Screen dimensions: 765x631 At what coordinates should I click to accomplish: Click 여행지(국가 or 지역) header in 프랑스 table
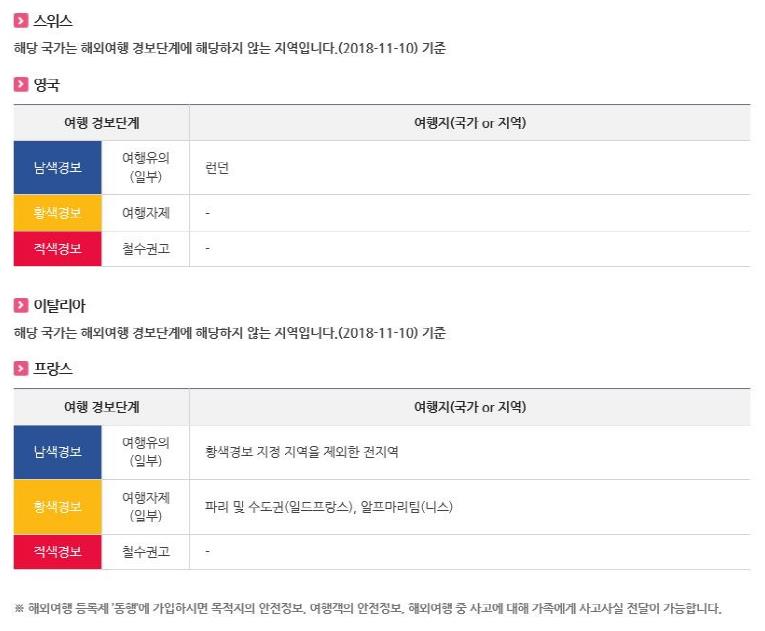tap(469, 407)
